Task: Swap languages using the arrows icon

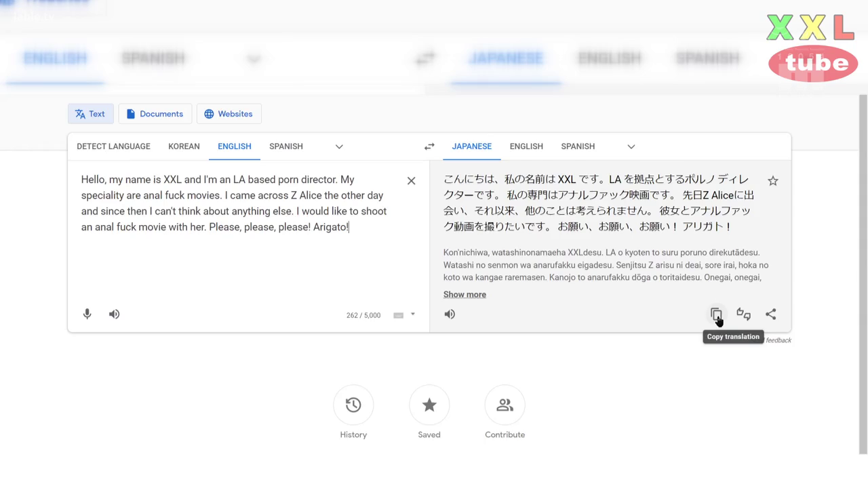Action: click(429, 146)
